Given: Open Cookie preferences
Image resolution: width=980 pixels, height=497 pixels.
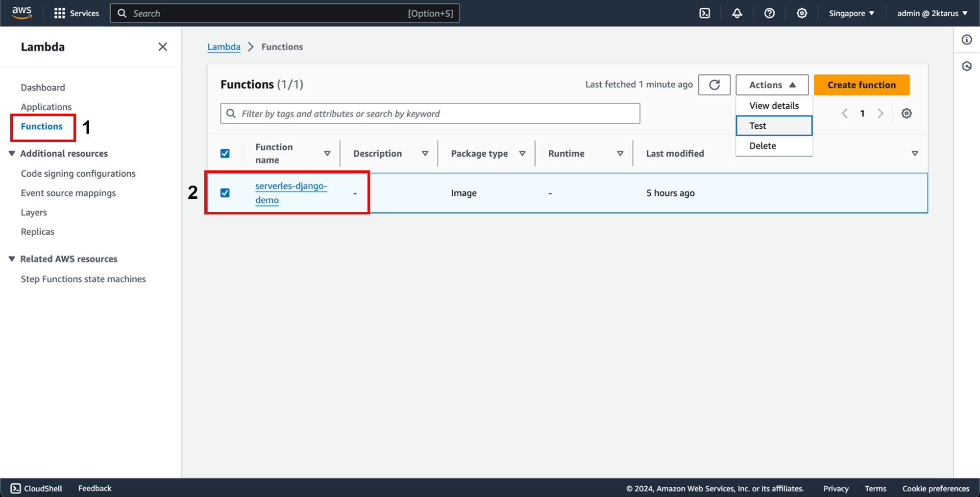Looking at the screenshot, I should click(935, 489).
